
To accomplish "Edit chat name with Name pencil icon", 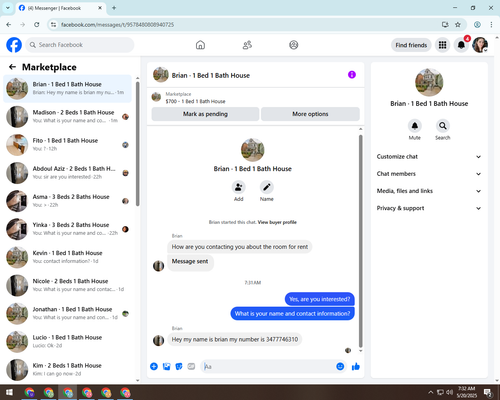I will point(267,187).
